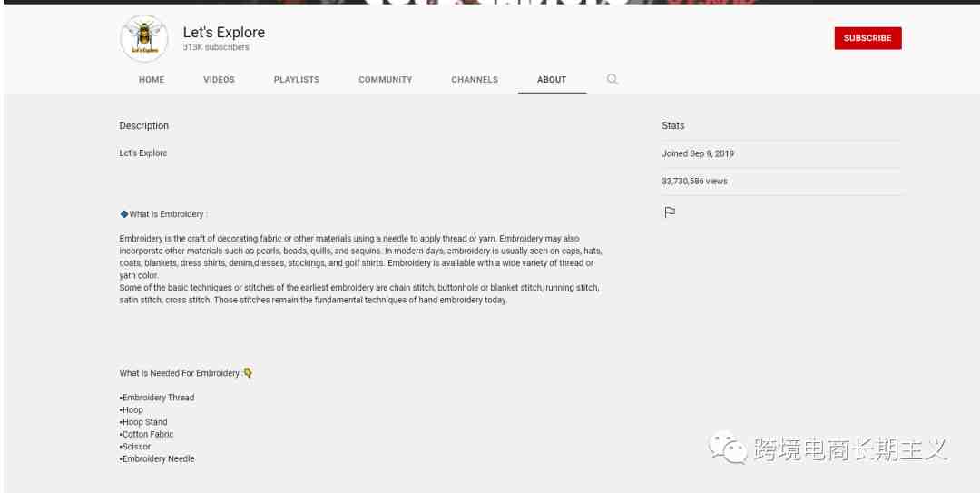Open the VIDEOS tab
This screenshot has height=493, width=980.
click(x=219, y=80)
